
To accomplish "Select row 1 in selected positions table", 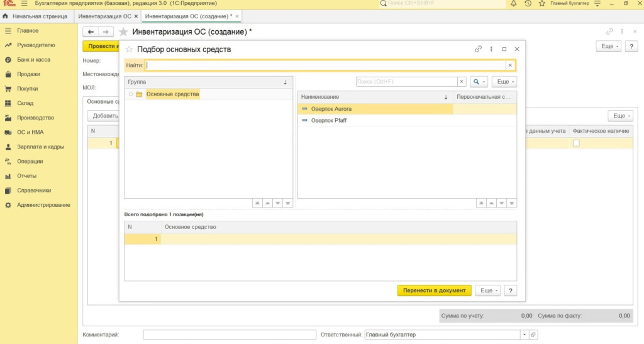I will click(320, 239).
